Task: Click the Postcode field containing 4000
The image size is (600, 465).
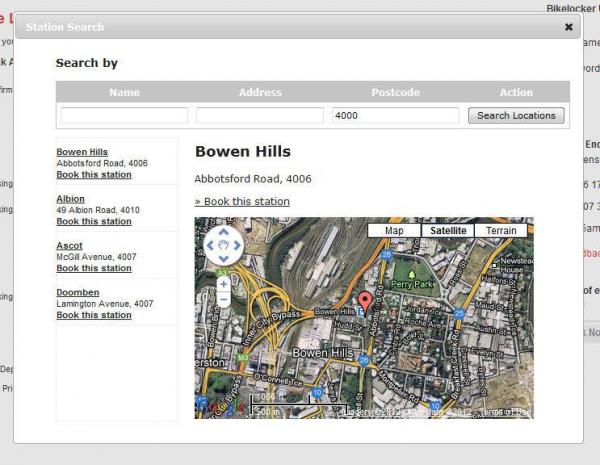Action: pyautogui.click(x=395, y=116)
